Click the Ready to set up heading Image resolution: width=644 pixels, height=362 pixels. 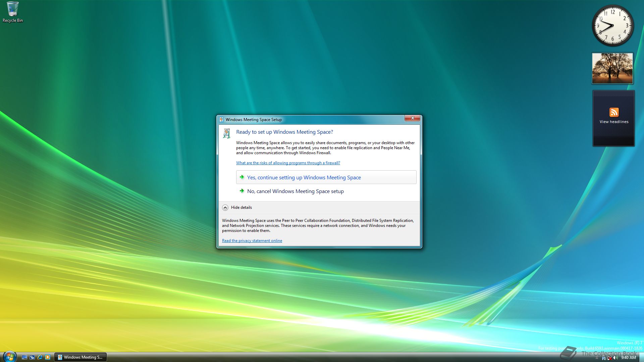[x=284, y=132]
